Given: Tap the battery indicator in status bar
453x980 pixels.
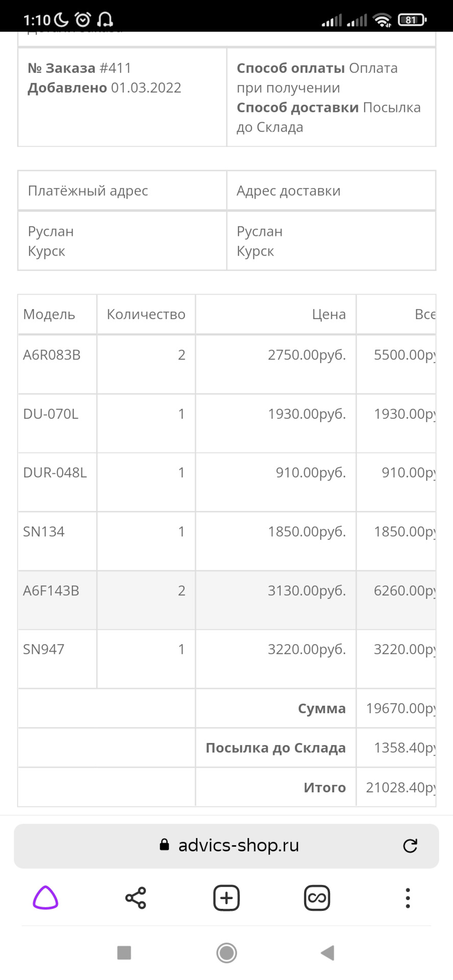Looking at the screenshot, I should pyautogui.click(x=412, y=20).
